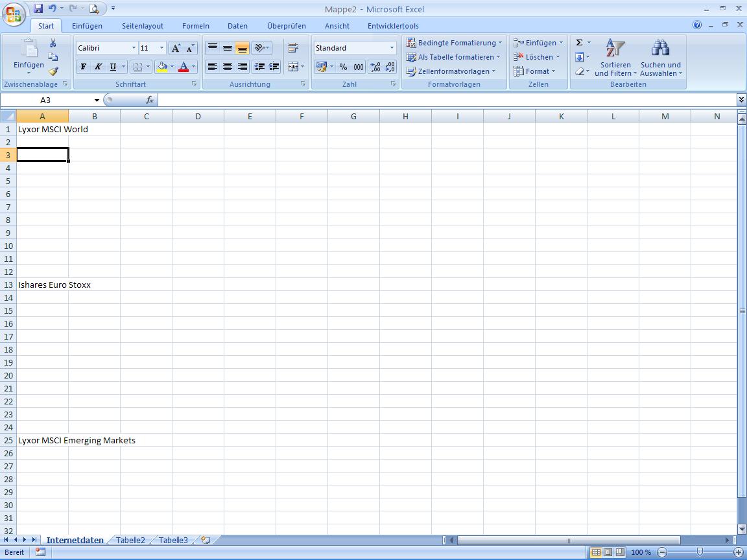Toggle center text alignment
This screenshot has width=747, height=560.
tap(227, 67)
